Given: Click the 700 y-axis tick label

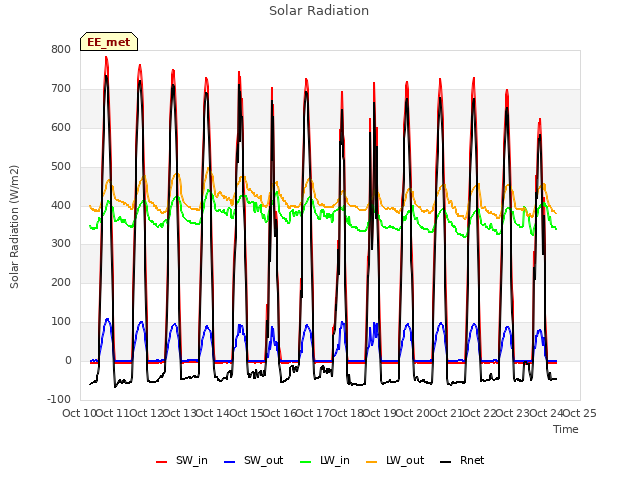Looking at the screenshot, I should click(x=61, y=88).
